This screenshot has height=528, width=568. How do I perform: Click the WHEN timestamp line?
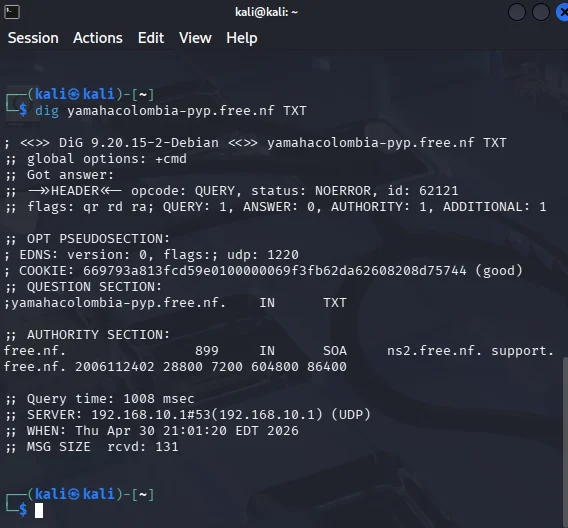[x=152, y=431]
